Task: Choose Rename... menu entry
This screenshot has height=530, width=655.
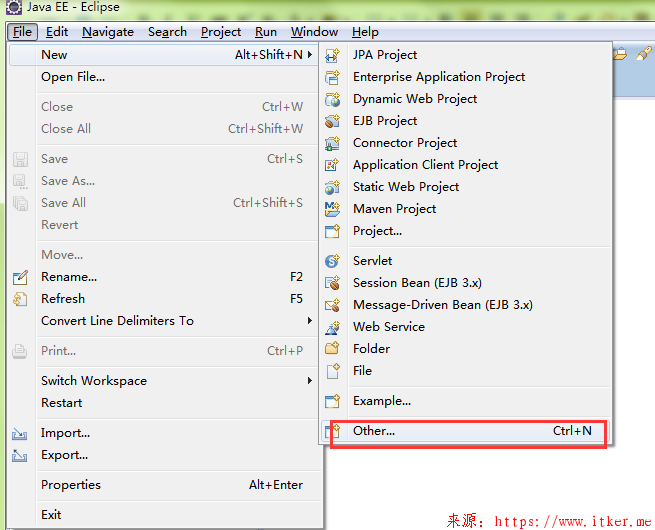Action: (163, 277)
